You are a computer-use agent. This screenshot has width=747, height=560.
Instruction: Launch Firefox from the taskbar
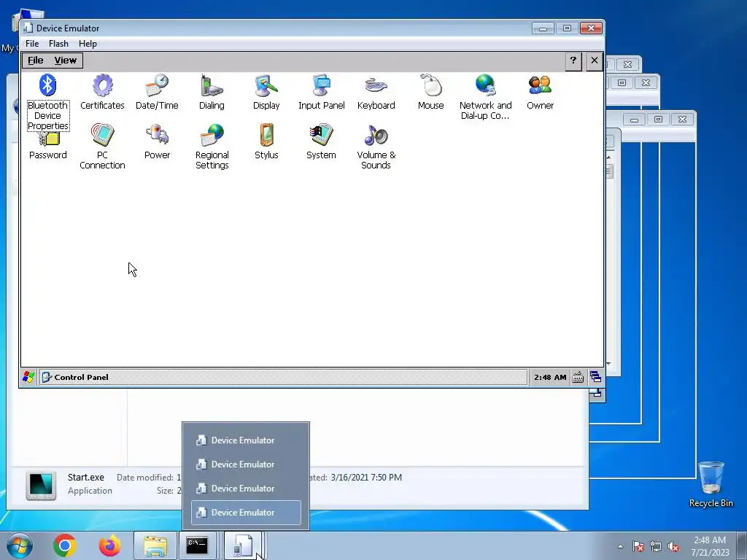point(109,545)
